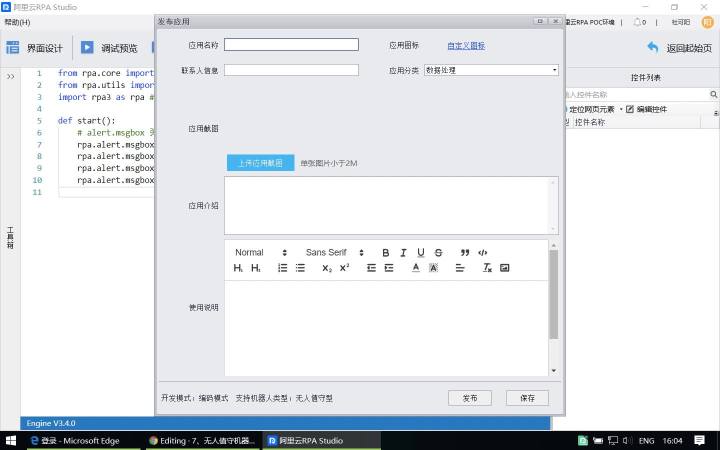Open the 应用分类 category dropdown

click(x=491, y=70)
